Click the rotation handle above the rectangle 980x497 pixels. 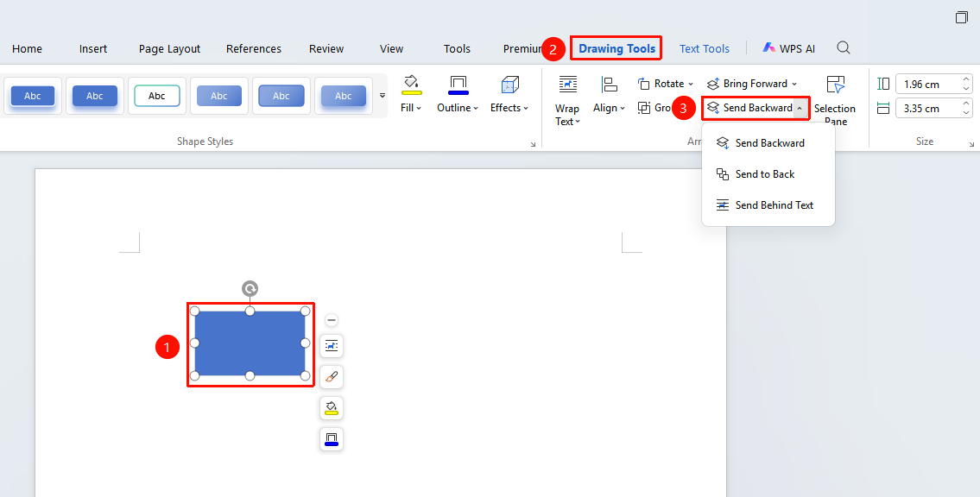click(250, 288)
